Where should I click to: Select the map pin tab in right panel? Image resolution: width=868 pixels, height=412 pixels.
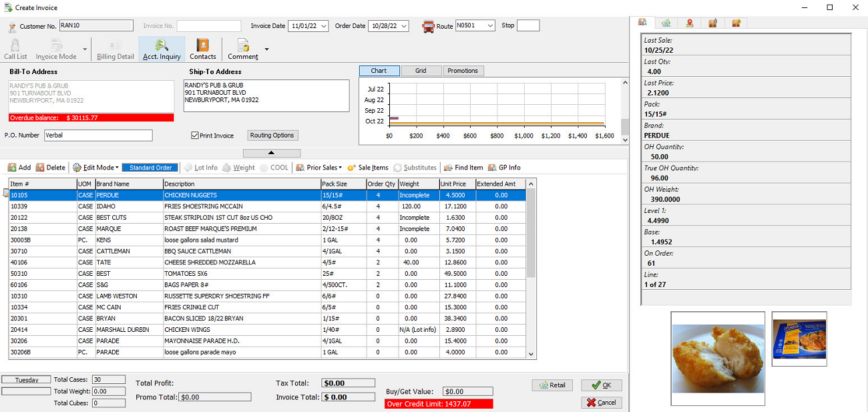[690, 22]
